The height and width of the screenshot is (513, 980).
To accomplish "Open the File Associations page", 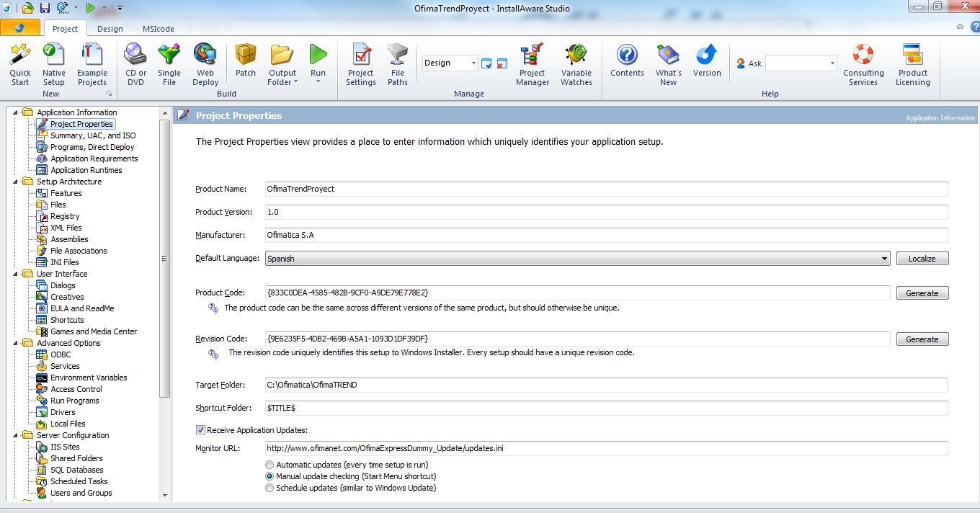I will point(79,251).
